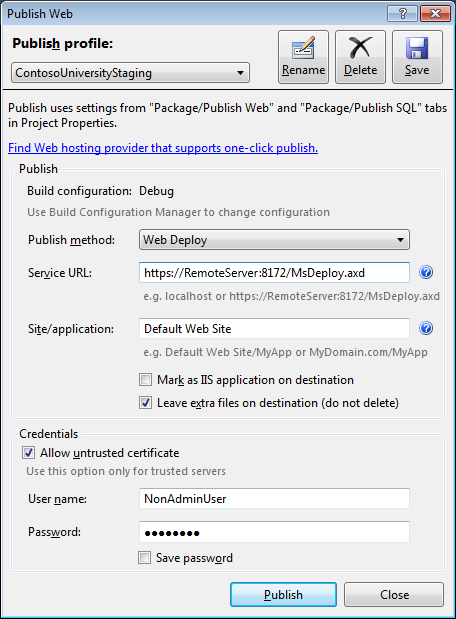Check the Save password box
456x619 pixels.
click(x=144, y=558)
